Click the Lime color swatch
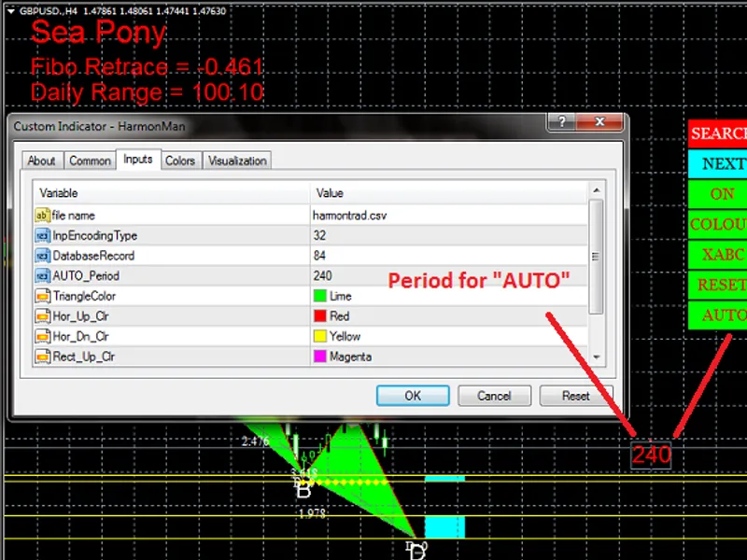747x560 pixels. [319, 296]
